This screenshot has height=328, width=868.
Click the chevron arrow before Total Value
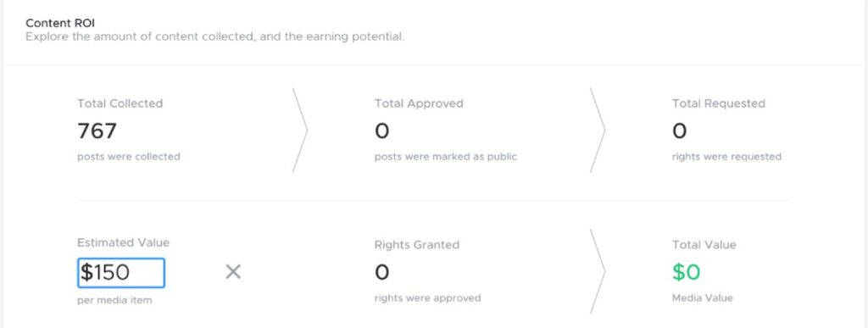pos(598,271)
